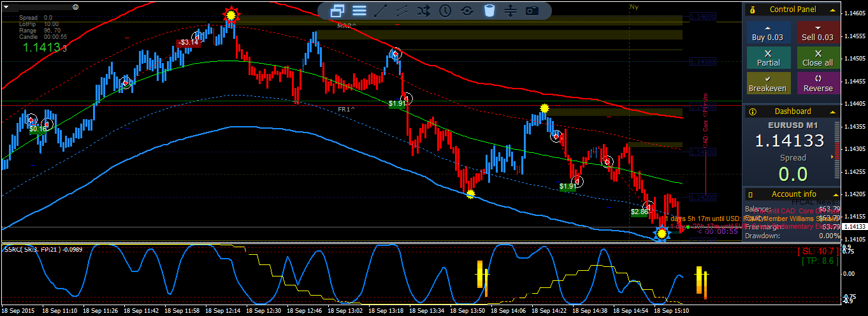The height and width of the screenshot is (316, 868).
Task: Click the windows panel icon in the top toolbar
Action: pyautogui.click(x=338, y=10)
